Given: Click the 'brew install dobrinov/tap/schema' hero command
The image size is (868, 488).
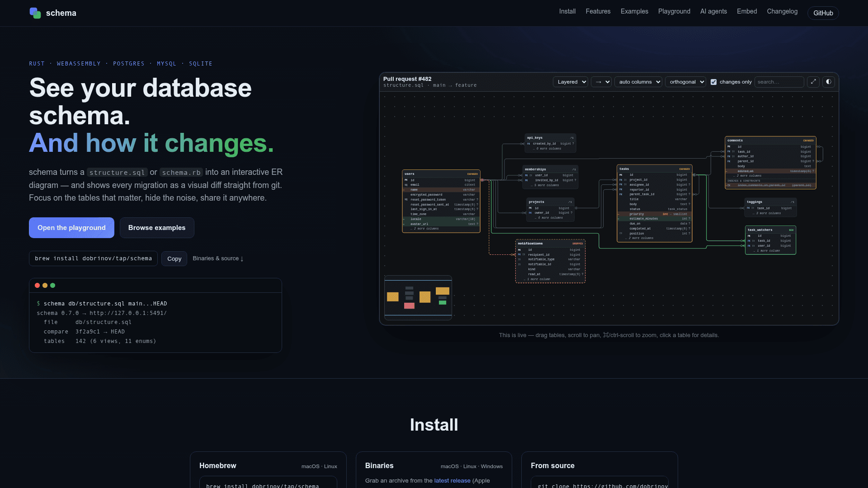Looking at the screenshot, I should [x=93, y=258].
